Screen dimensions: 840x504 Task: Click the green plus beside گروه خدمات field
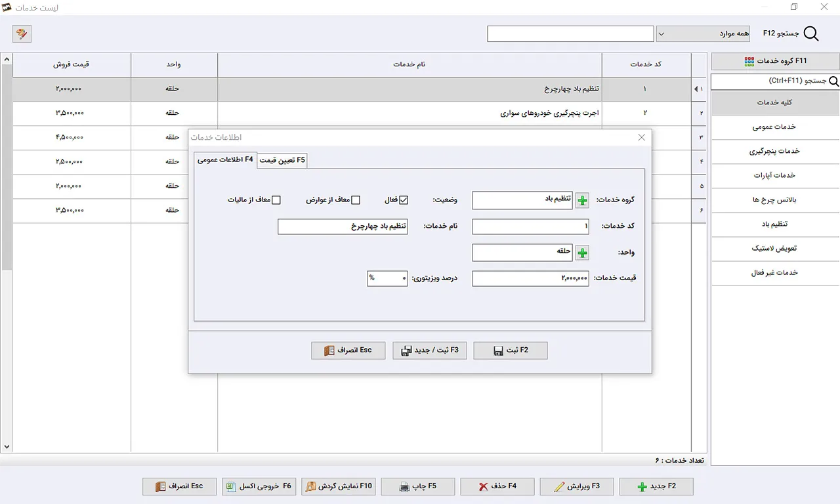(582, 200)
